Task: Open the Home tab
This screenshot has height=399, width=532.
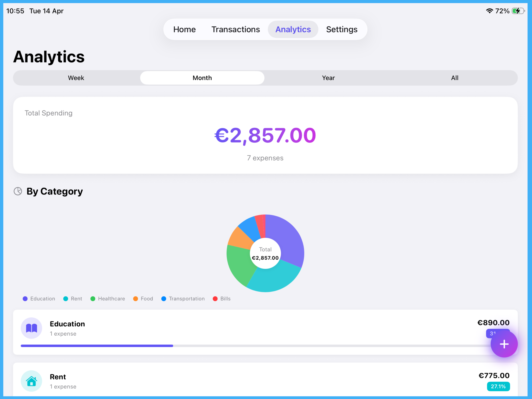Action: [x=184, y=29]
